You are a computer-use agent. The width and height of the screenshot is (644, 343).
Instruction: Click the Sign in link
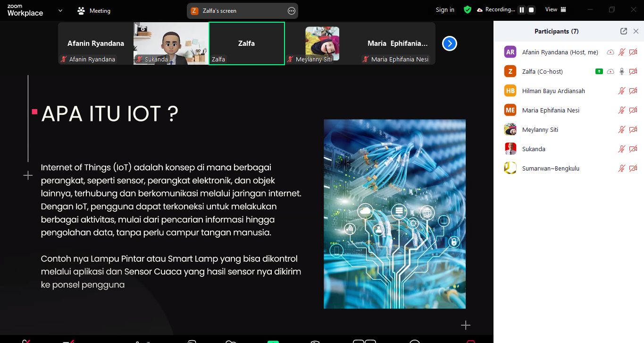(x=445, y=9)
